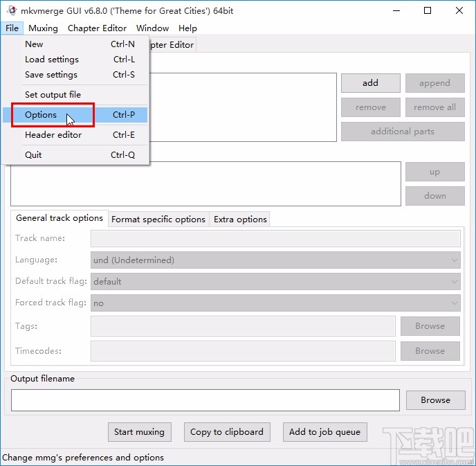Move track up with up button
Screen dimensions: 476x466
coord(434,172)
